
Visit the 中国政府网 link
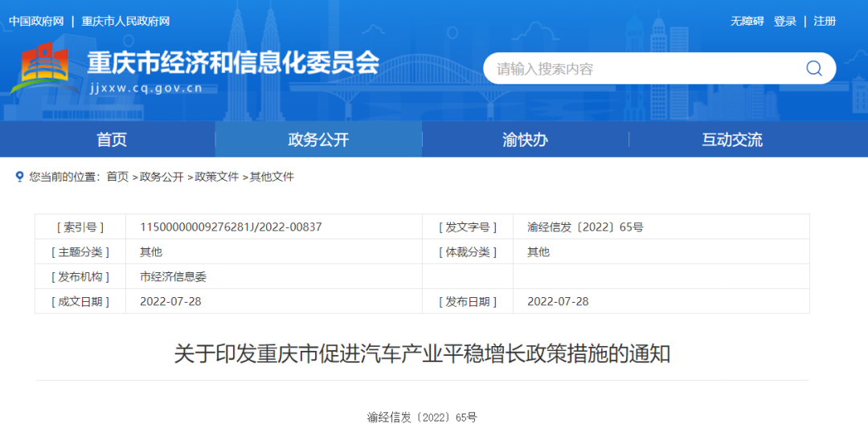pyautogui.click(x=36, y=21)
